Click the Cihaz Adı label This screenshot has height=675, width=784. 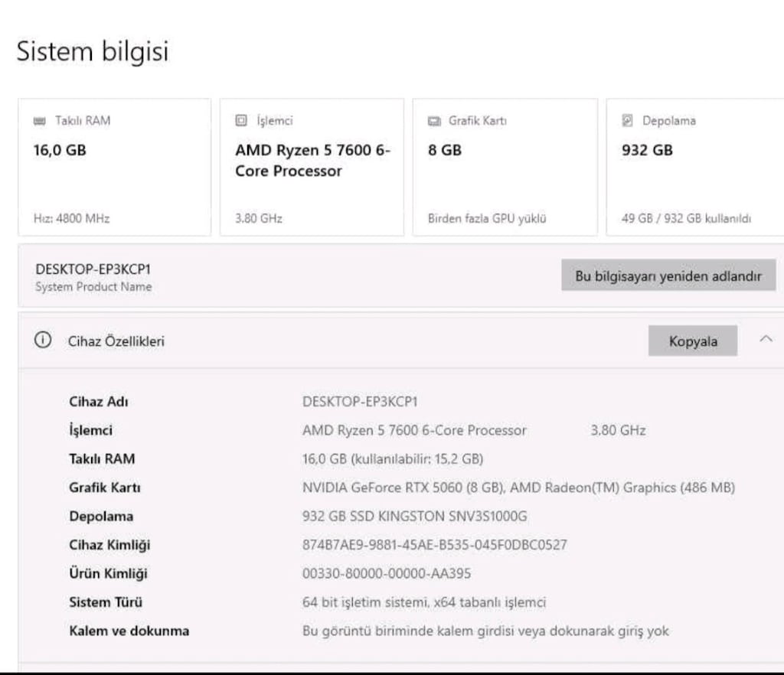click(99, 402)
